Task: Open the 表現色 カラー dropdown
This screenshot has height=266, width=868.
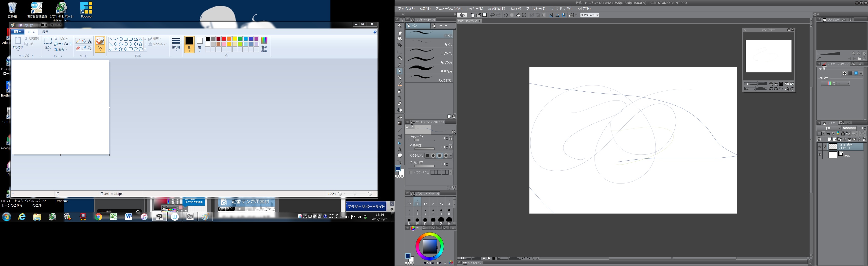Action: (x=835, y=83)
